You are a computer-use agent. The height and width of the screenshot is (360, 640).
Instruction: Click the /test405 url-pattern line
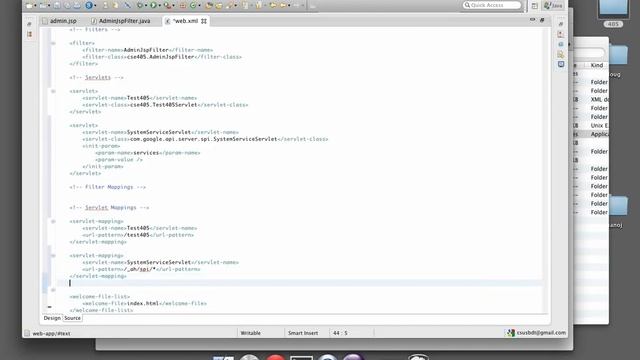(x=138, y=235)
